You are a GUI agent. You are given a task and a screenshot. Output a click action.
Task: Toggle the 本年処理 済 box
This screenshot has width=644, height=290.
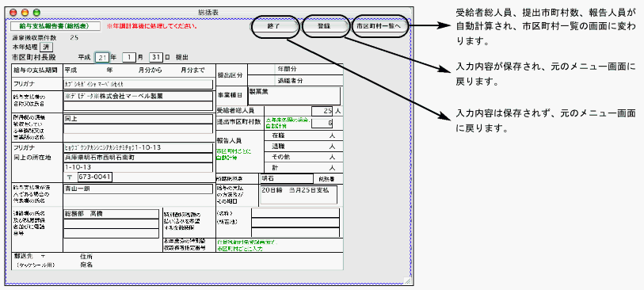pos(47,47)
